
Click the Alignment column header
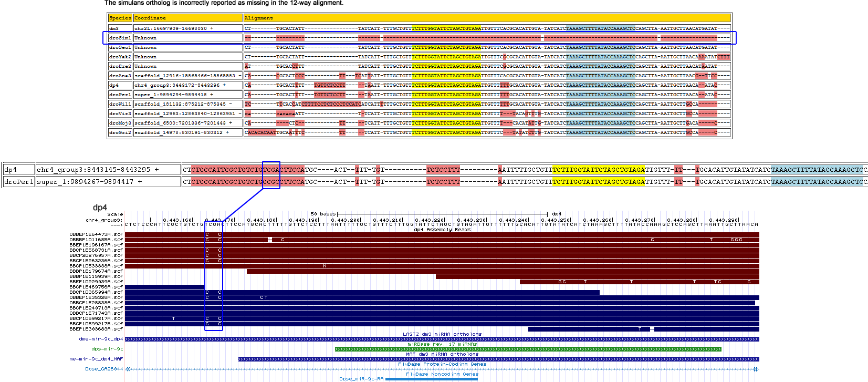tap(259, 18)
